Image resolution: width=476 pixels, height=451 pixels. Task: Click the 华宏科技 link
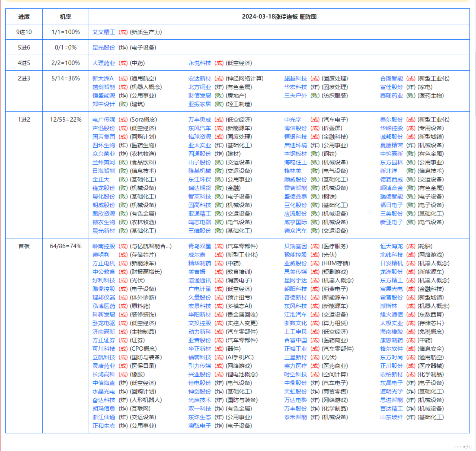pyautogui.click(x=296, y=87)
